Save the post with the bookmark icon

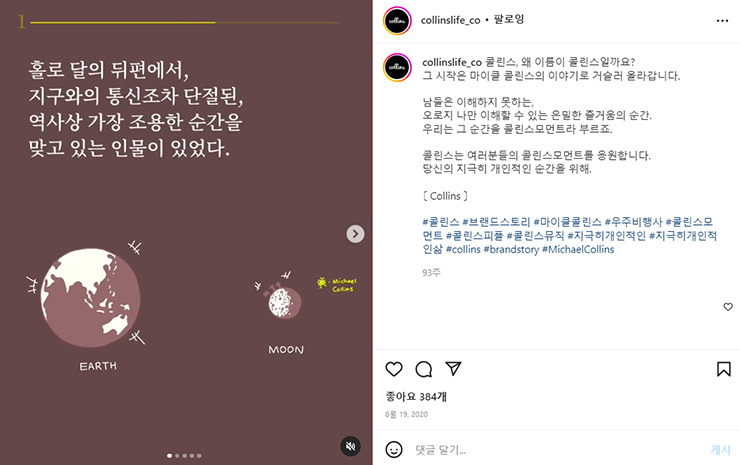coord(723,369)
